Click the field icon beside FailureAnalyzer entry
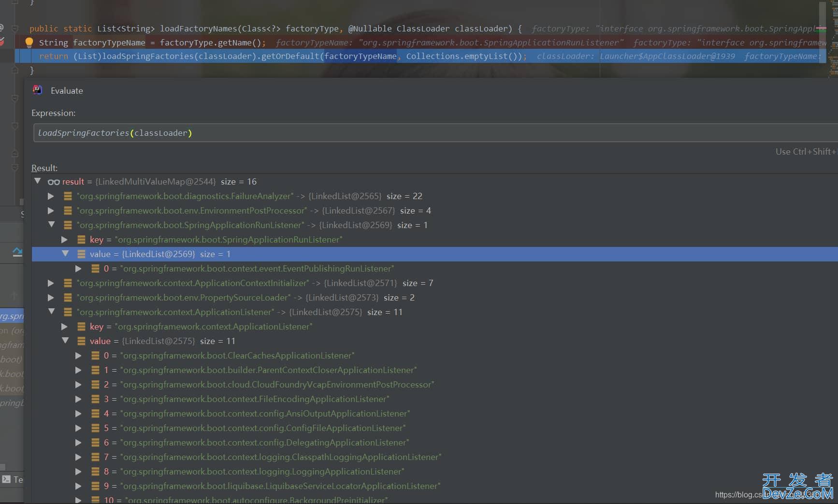Screen dimensions: 838x504 [x=68, y=196]
